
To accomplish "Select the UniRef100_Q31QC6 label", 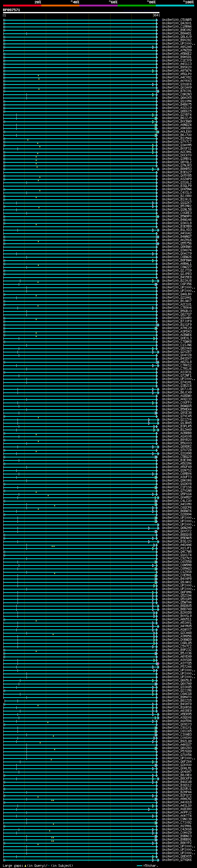I will (x=177, y=84).
